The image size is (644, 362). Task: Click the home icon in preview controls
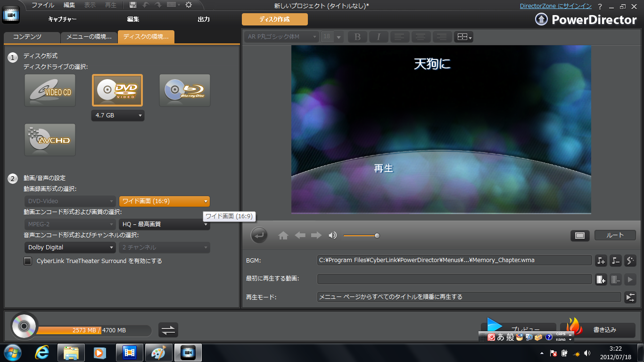283,236
